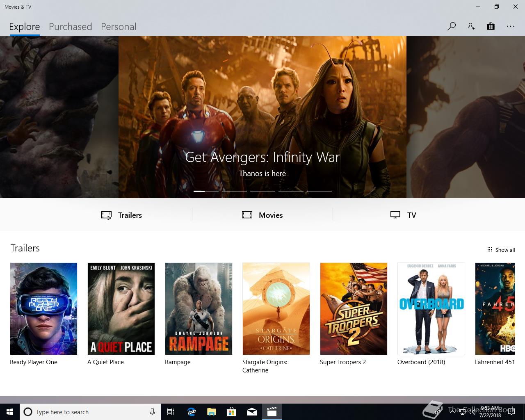The width and height of the screenshot is (525, 420).
Task: Select the third carousel slide indicator
Action: [262, 191]
